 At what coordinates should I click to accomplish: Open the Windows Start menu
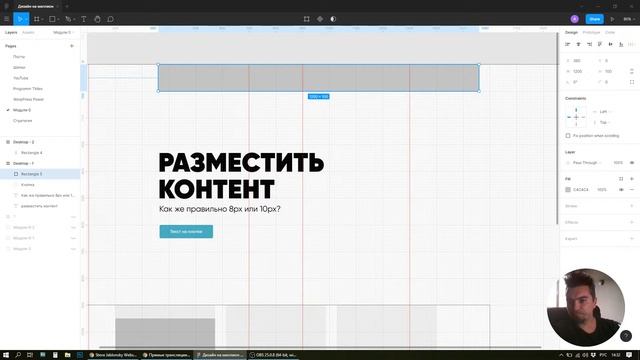(x=6, y=355)
